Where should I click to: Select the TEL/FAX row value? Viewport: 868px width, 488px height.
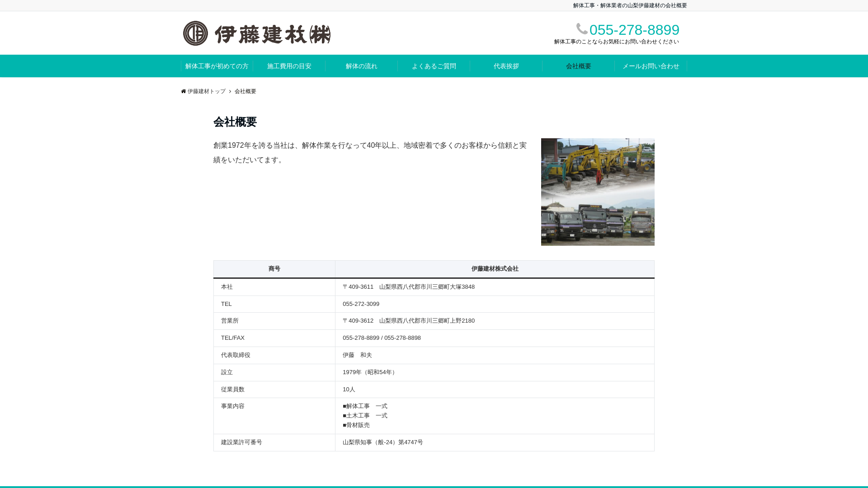(x=382, y=338)
